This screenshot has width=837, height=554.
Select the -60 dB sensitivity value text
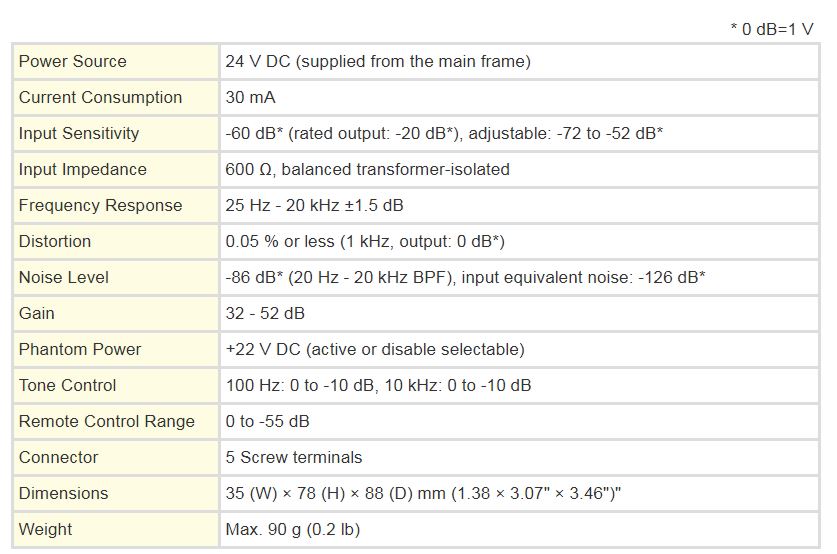pyautogui.click(x=444, y=133)
